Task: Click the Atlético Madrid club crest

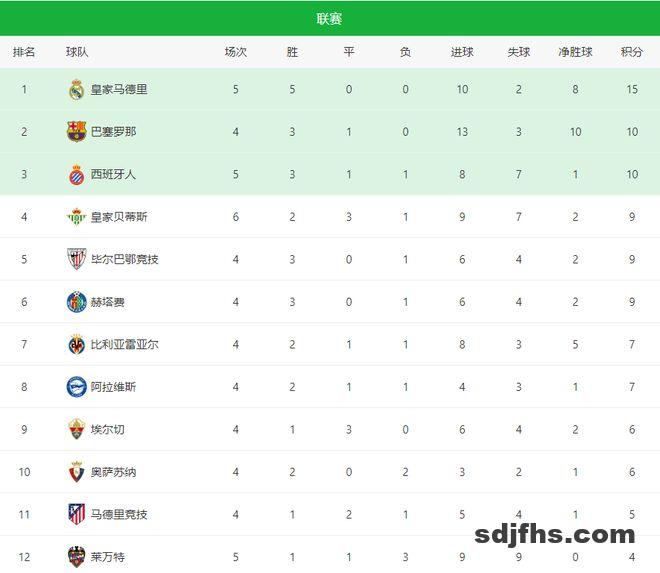Action: (x=76, y=514)
